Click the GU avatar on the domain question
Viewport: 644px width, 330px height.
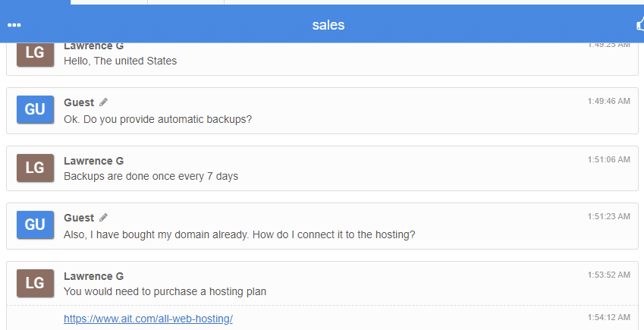[x=36, y=225]
